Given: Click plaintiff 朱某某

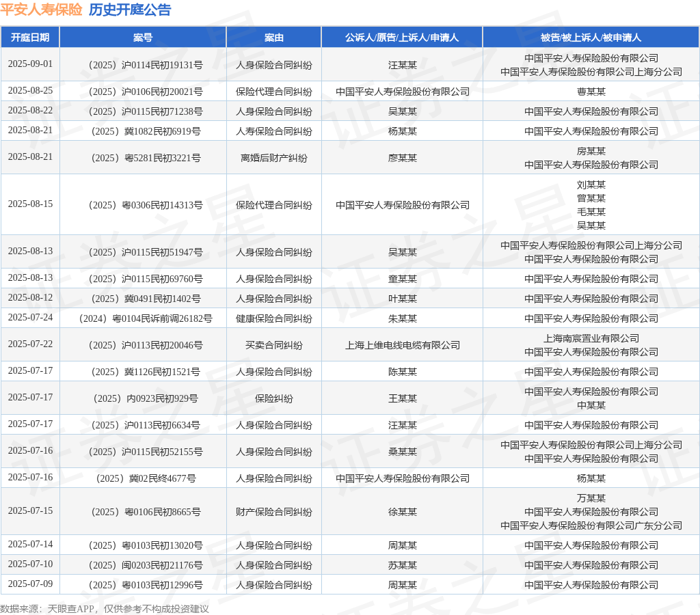Looking at the screenshot, I should [402, 318].
